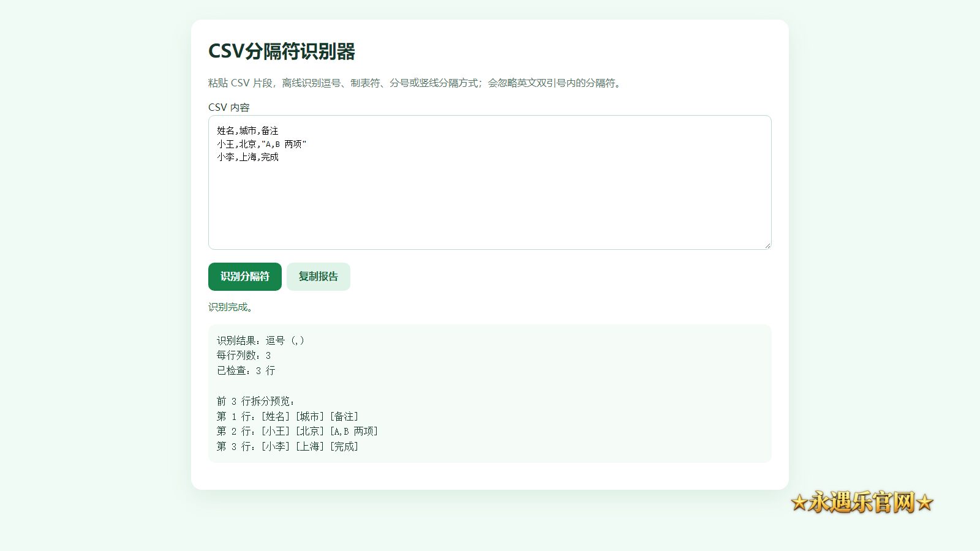This screenshot has height=551, width=980.
Task: Click the input line 小王,北京,"A,B 两项"
Action: (262, 144)
